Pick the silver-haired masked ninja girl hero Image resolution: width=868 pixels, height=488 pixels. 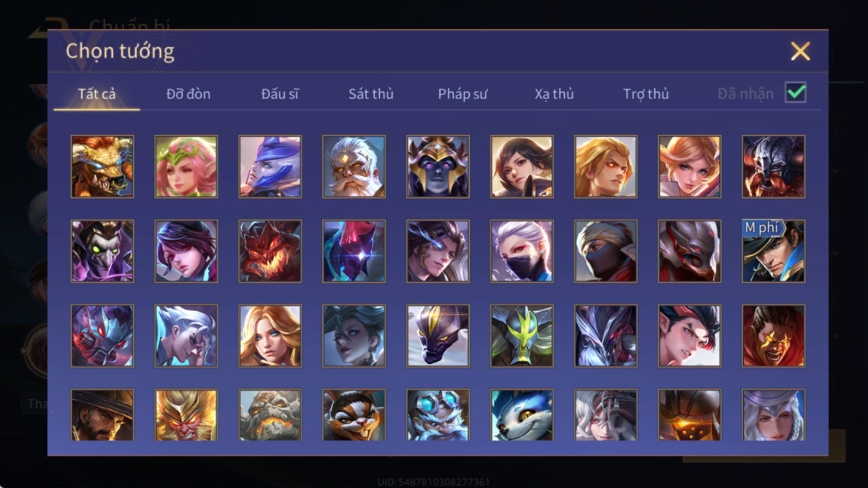522,251
